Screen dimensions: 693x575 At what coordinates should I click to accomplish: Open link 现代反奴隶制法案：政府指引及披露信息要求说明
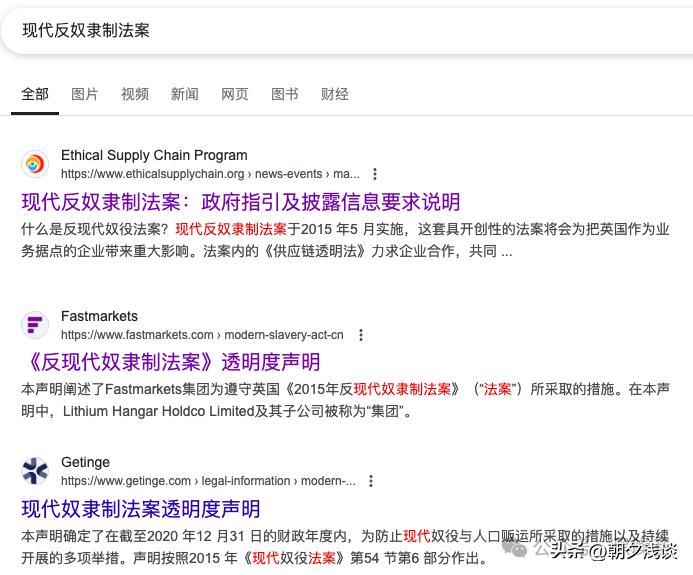(x=241, y=202)
